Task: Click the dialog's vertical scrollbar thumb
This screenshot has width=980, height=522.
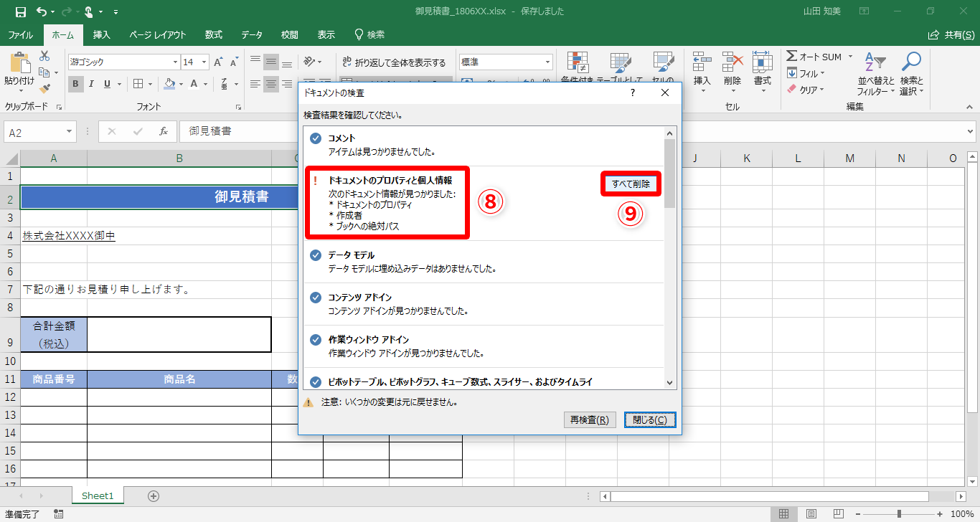Action: pyautogui.click(x=670, y=174)
